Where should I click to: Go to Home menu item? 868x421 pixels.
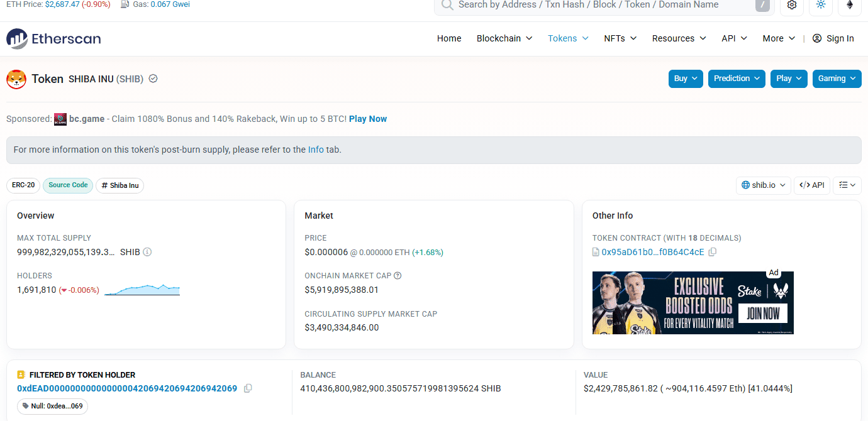click(449, 38)
